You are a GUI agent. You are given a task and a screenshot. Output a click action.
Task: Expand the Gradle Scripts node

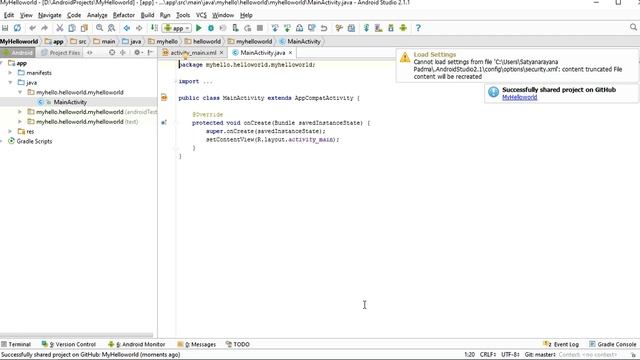(1, 141)
